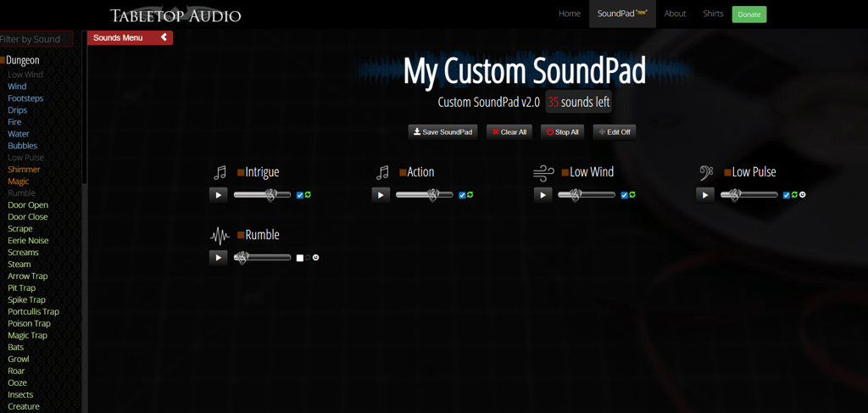Click the Stop All button
This screenshot has height=413, width=868.
563,132
